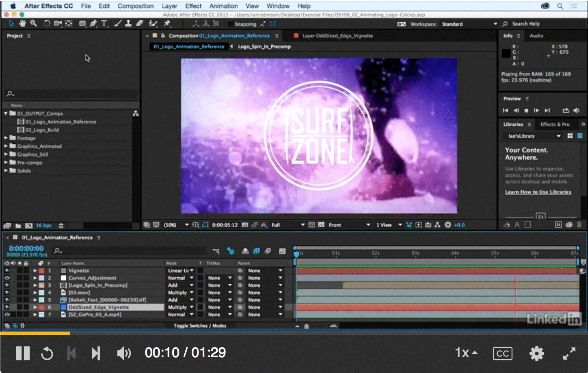Open the Layer menu
Screen dimensions: 588x373
pos(169,6)
